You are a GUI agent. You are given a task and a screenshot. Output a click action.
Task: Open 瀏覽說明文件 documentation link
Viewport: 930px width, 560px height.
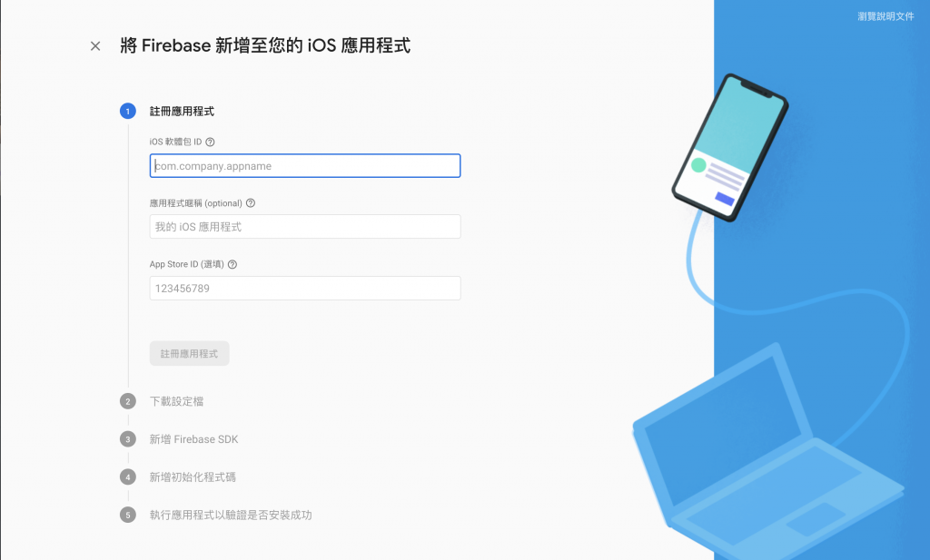885,16
